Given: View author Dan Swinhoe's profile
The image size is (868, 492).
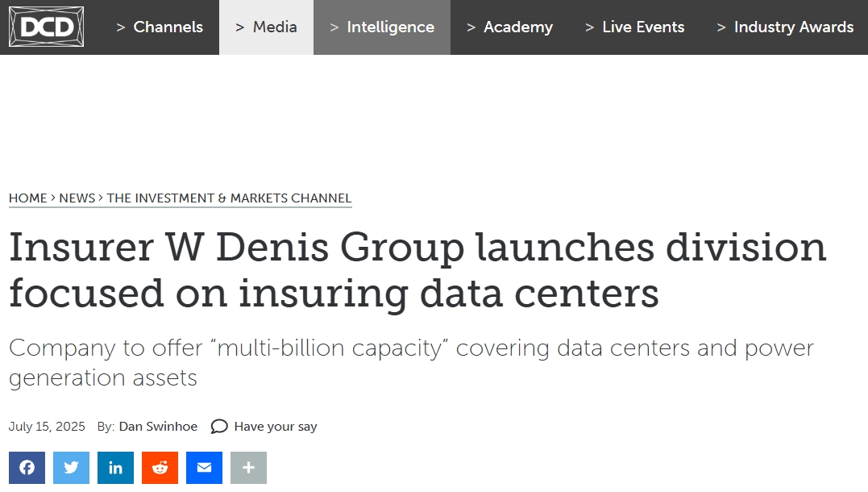Looking at the screenshot, I should point(158,426).
